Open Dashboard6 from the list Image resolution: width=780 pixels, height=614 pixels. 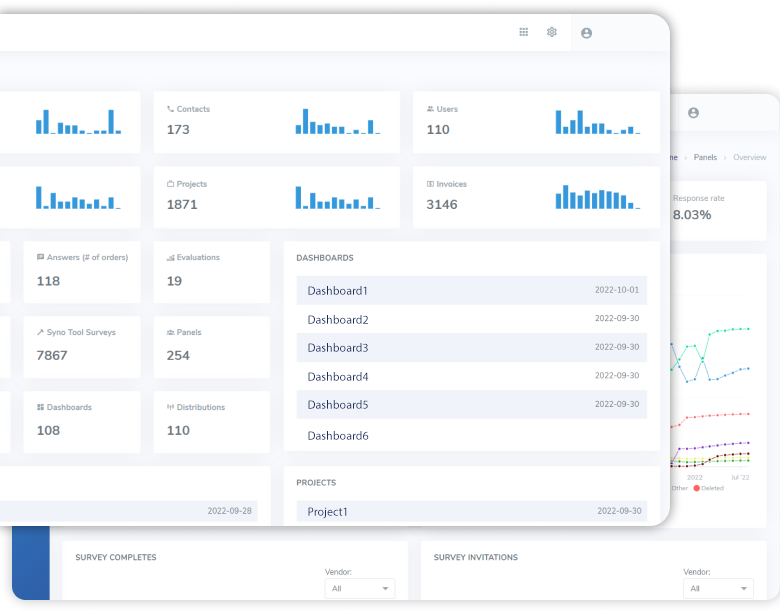[x=472, y=435]
